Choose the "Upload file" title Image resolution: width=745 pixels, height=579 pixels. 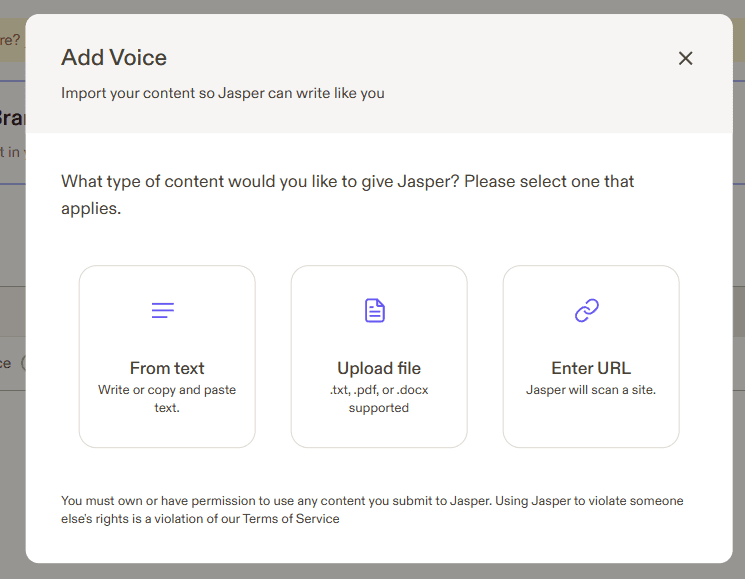[379, 368]
